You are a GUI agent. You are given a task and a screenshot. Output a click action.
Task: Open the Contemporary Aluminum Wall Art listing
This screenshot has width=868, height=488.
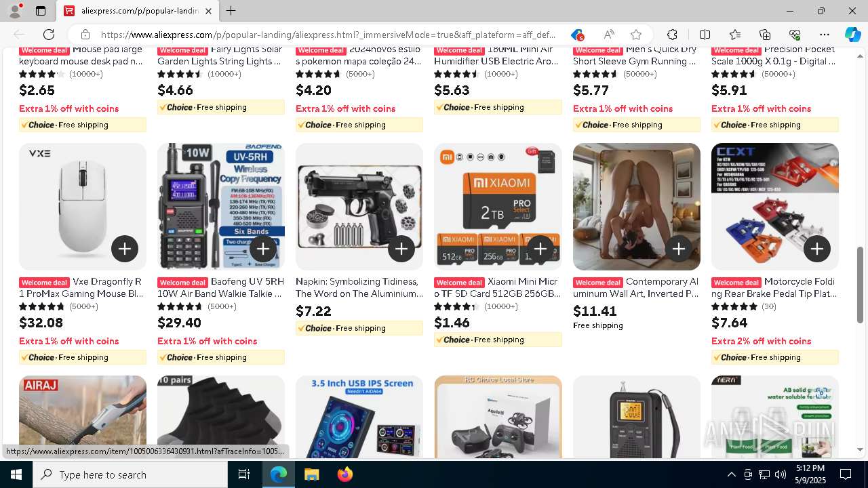click(635, 287)
